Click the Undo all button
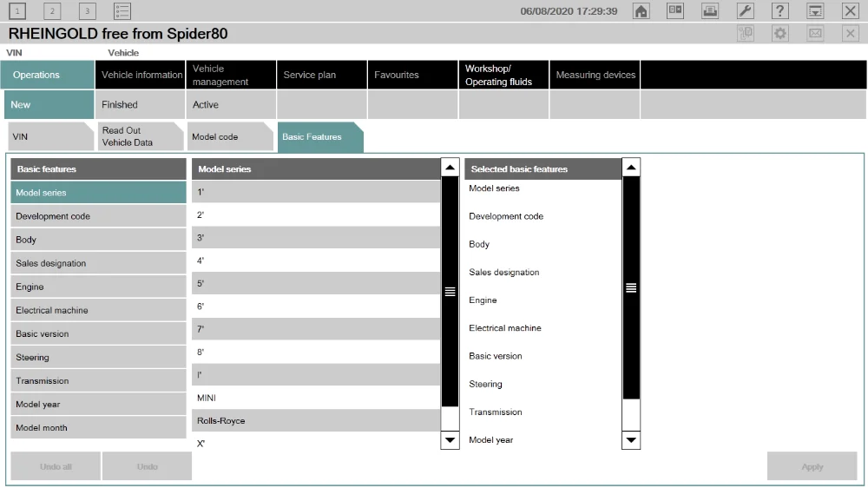 tap(56, 466)
